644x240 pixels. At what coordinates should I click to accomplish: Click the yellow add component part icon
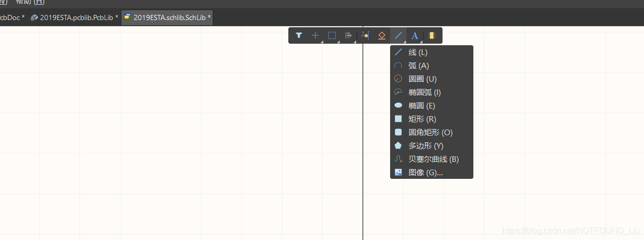(432, 35)
